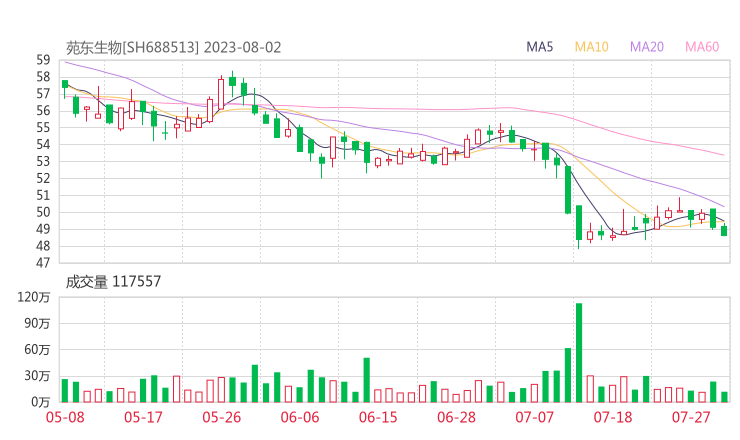Click the 47 price axis label
Screen dimensions: 740x440
43,263
